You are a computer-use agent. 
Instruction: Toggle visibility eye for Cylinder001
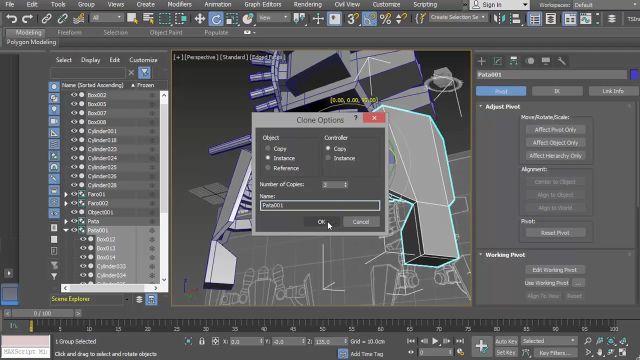point(74,131)
